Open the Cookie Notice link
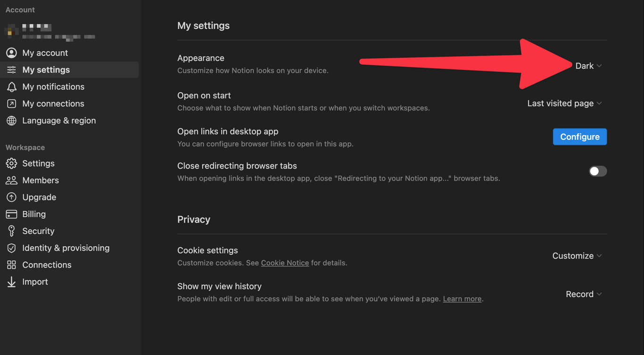This screenshot has height=355, width=644. [285, 263]
